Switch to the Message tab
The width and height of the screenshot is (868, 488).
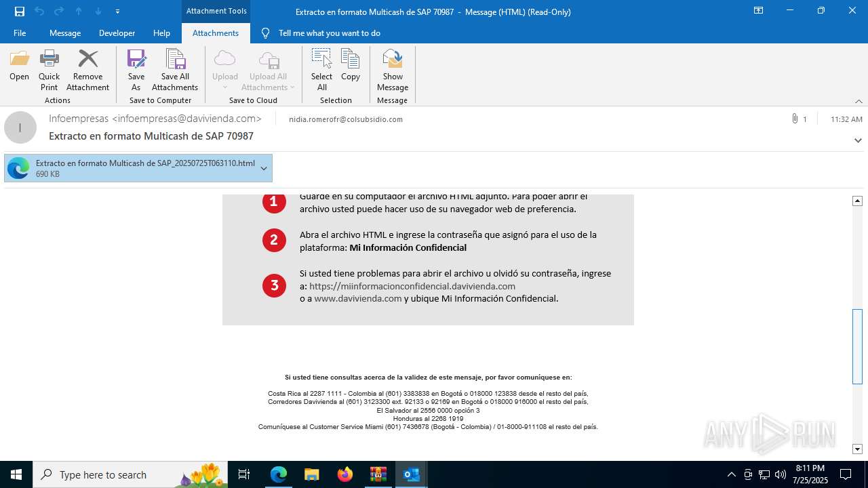coord(65,33)
